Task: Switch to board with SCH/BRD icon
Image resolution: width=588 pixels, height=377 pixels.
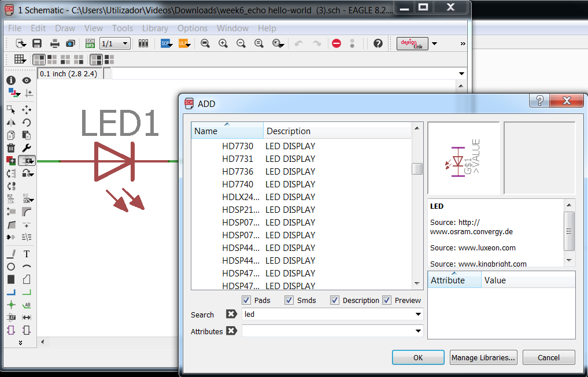Action: [90, 43]
